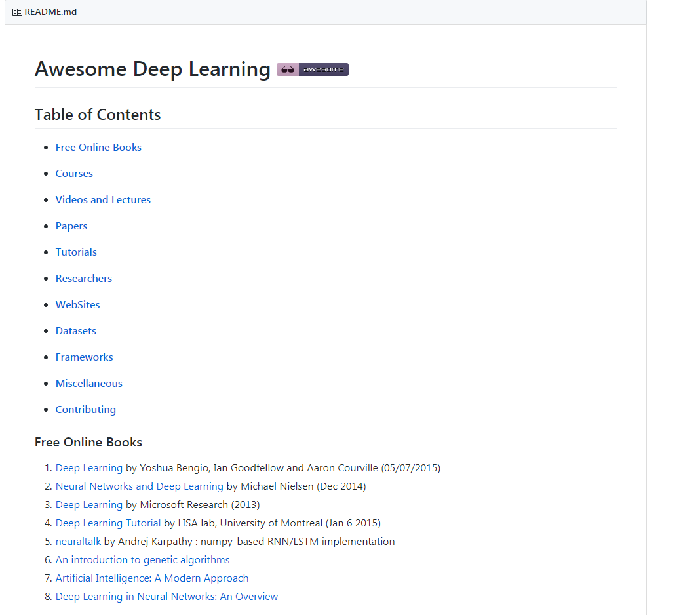Open Deep Learning book by Yoshua Bengio

coord(89,468)
